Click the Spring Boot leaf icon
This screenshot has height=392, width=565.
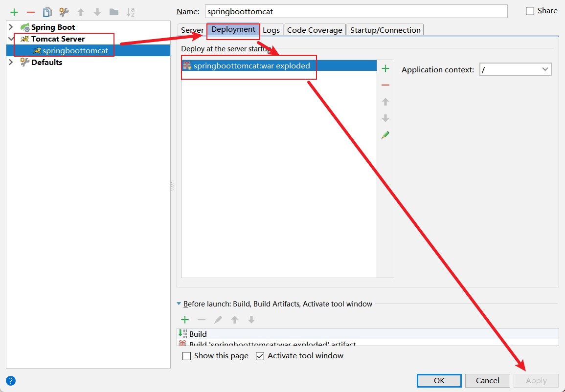coord(25,27)
